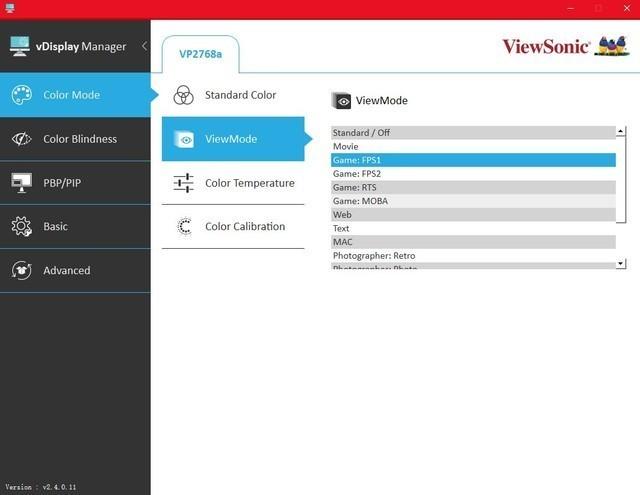
Task: Open the Color Temperature option
Action: coord(233,183)
